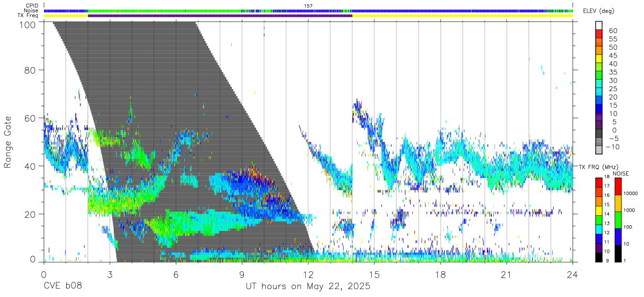Select the green TX FRQ swatch between 13 and 14
Screen dimensions: 644x297
(x=598, y=219)
